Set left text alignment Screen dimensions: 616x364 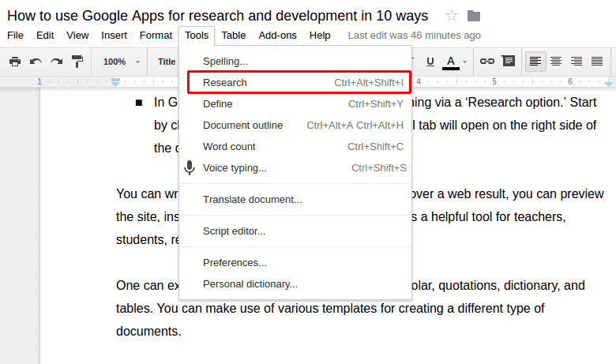(535, 62)
